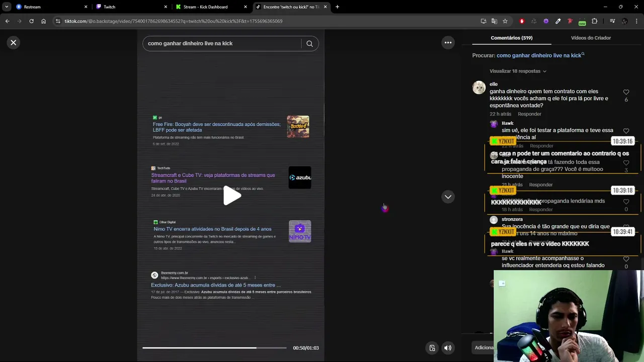Translate this page icon
This screenshot has height=362, width=644.
(x=494, y=21)
